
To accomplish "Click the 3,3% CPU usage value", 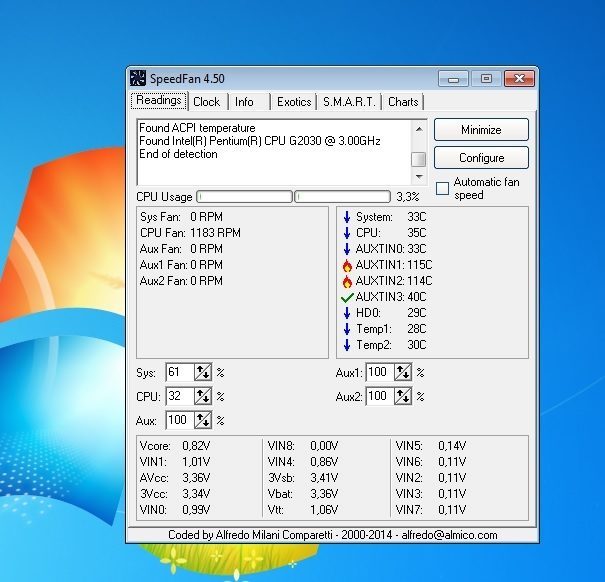I will pos(407,197).
